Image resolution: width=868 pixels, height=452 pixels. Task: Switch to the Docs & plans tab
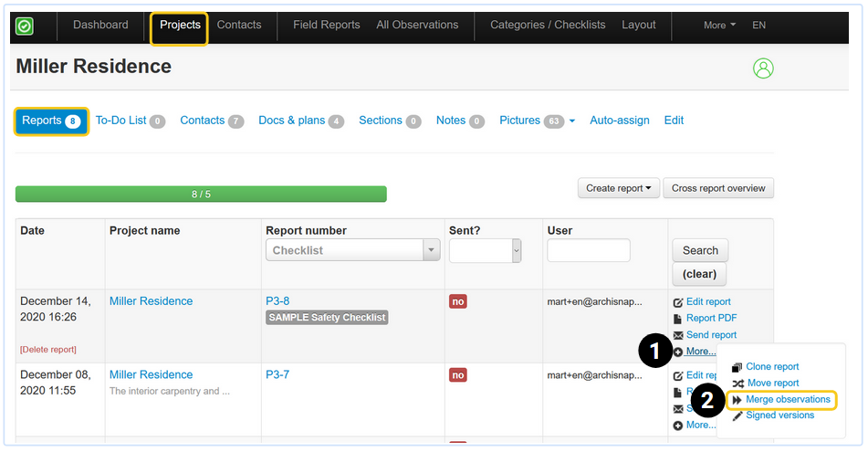tap(301, 121)
